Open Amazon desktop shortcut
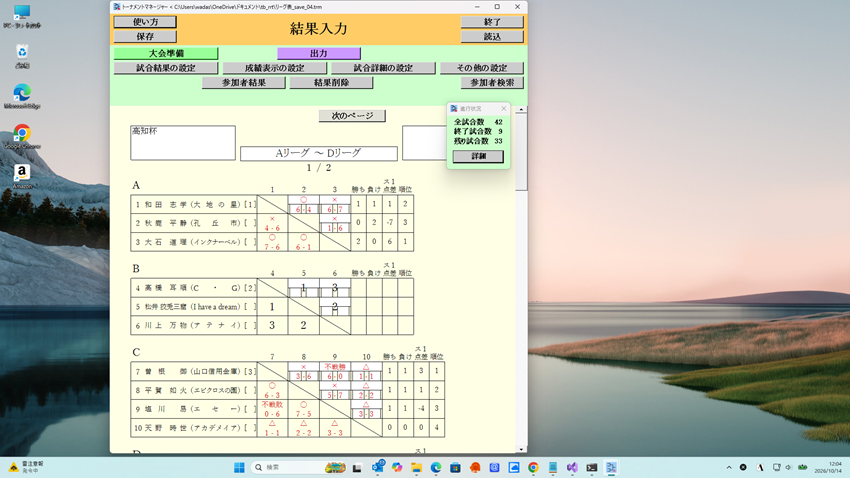The width and height of the screenshot is (850, 478). 22,177
